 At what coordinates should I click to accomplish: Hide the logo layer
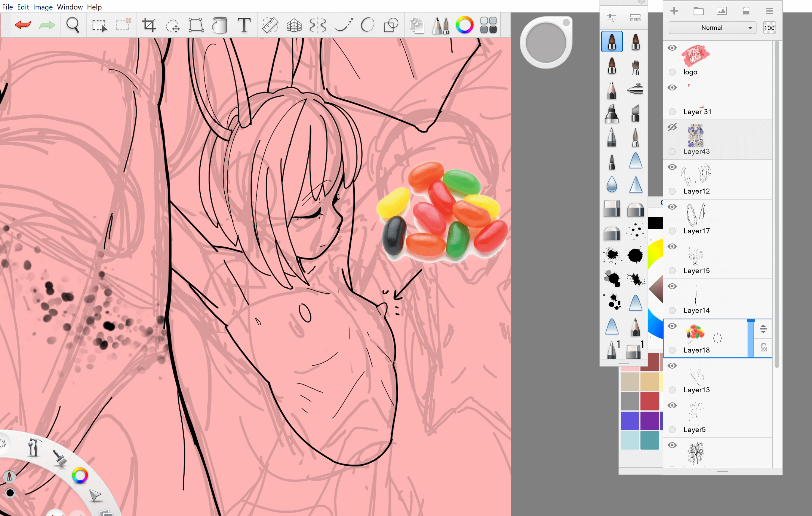(672, 48)
